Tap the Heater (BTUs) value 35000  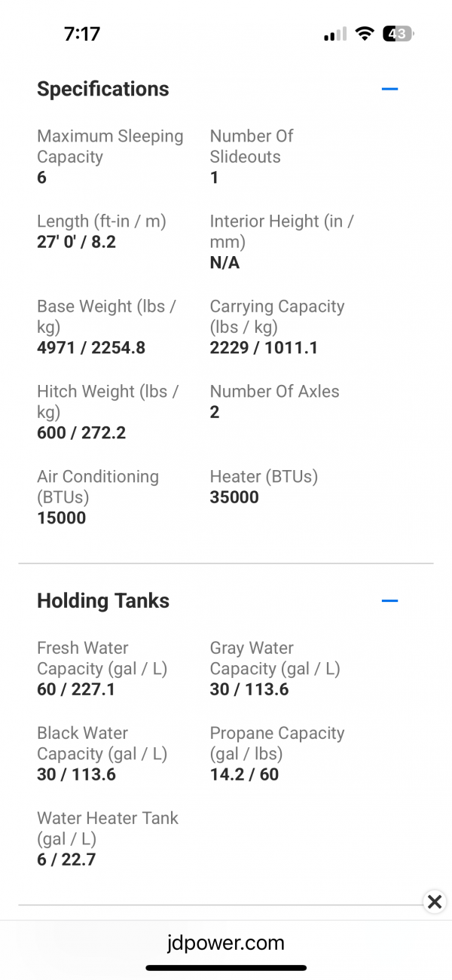[234, 497]
